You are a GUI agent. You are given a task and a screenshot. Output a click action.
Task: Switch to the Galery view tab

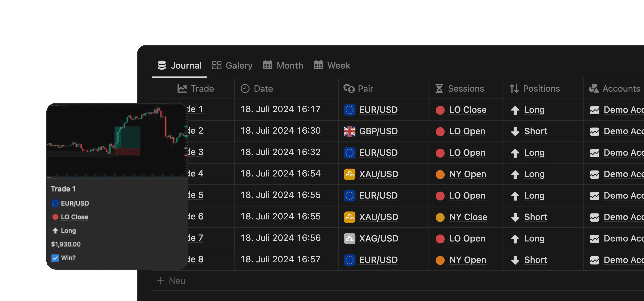232,66
